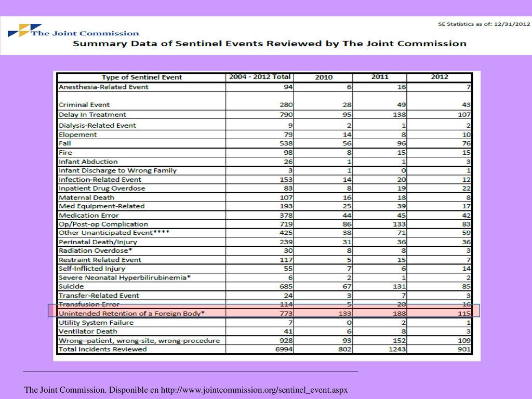Viewport: 532px width, 399px height.
Task: Select 'Dialysis-Related Event' row label
Action: 97,125
